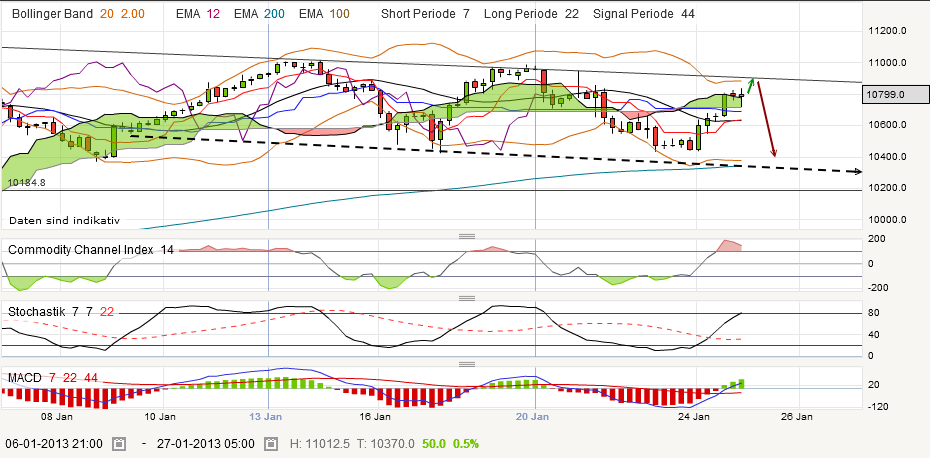
Task: Click the 10400.0 price axis label
Action: (x=886, y=157)
